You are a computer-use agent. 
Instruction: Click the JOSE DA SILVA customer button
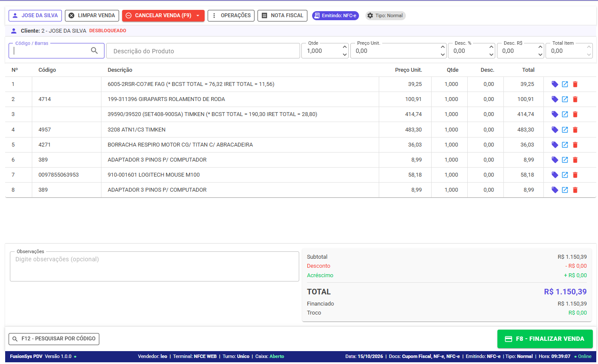click(35, 15)
